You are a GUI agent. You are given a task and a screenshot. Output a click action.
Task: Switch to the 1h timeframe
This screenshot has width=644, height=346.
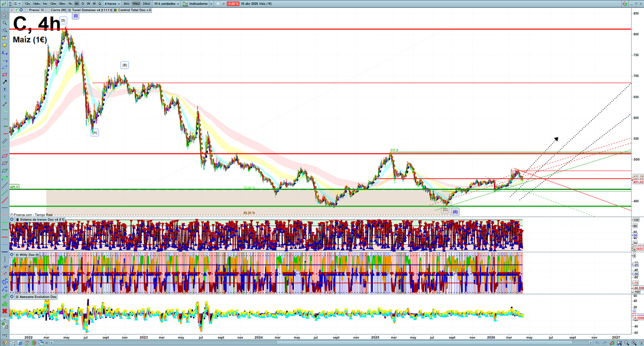click(x=70, y=4)
